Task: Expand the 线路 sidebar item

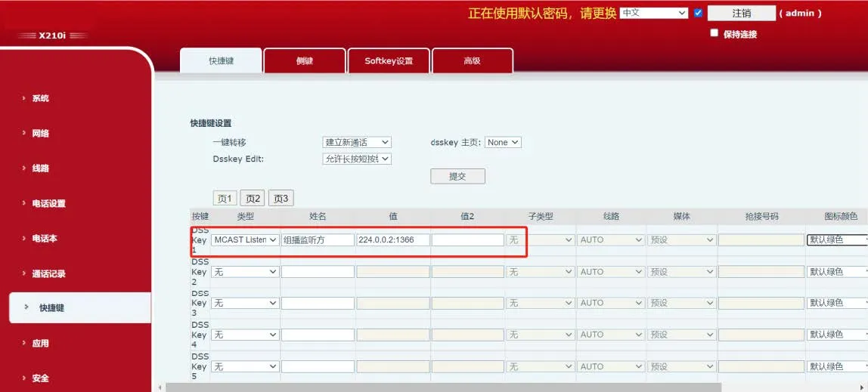Action: tap(40, 168)
